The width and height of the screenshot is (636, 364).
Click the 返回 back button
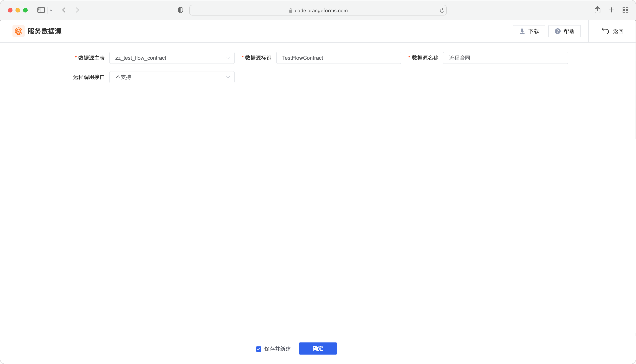(612, 31)
